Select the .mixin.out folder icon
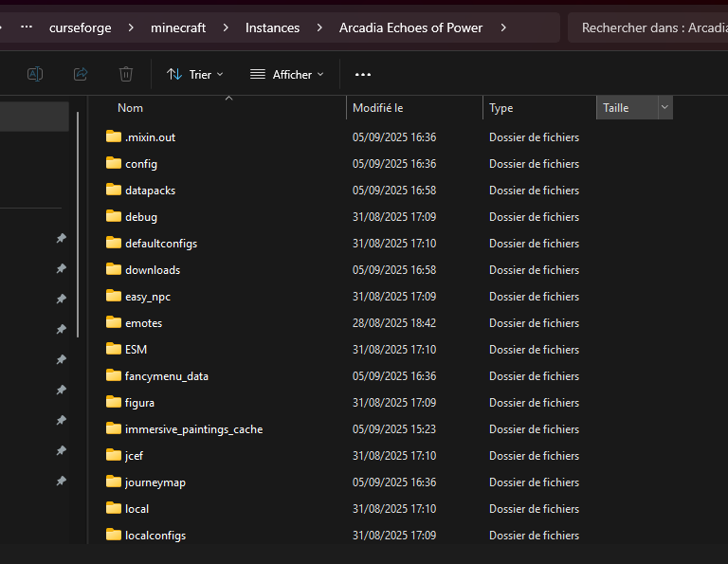 (x=114, y=136)
